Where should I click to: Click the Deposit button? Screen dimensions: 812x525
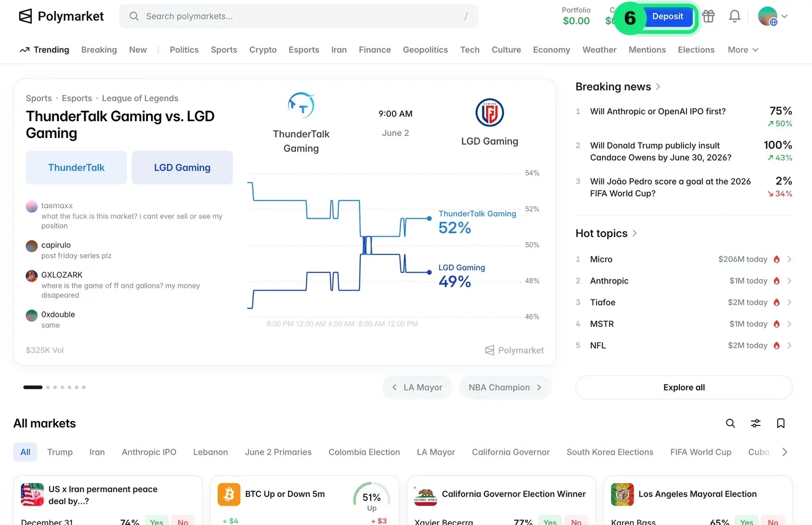pyautogui.click(x=667, y=17)
